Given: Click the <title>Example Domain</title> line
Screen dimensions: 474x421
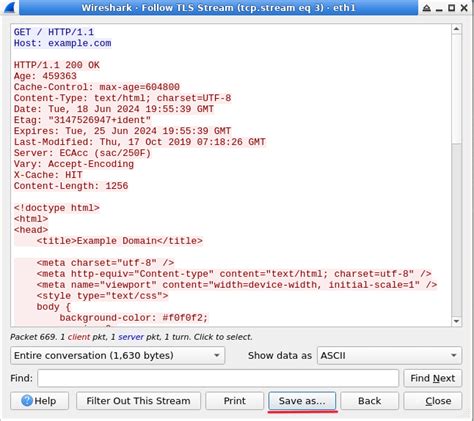Looking at the screenshot, I should tap(120, 241).
